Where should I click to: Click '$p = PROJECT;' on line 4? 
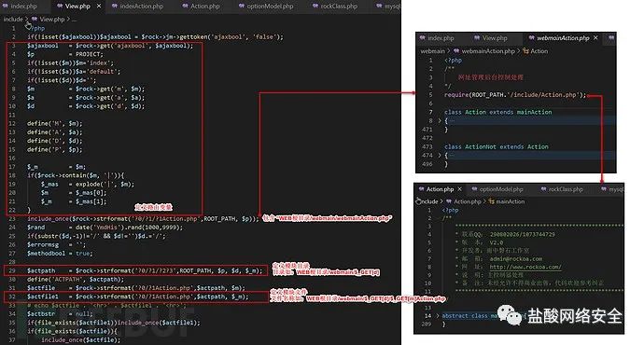click(x=65, y=54)
